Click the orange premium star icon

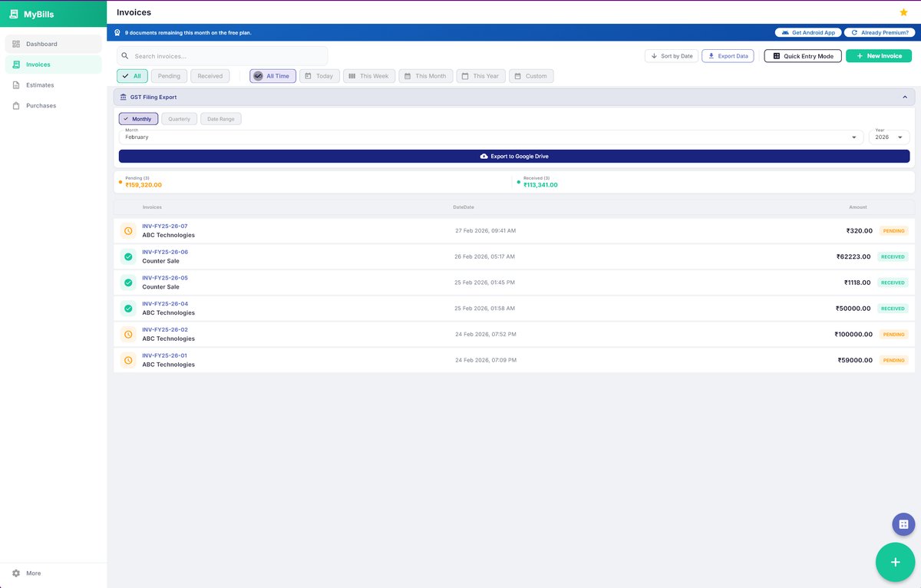(x=903, y=12)
